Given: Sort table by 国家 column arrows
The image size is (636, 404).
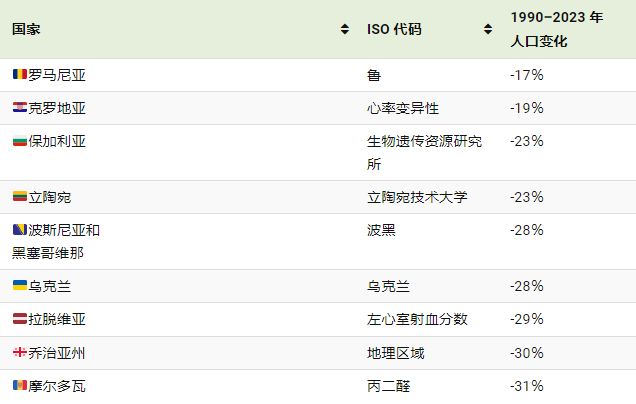Looking at the screenshot, I should [345, 29].
